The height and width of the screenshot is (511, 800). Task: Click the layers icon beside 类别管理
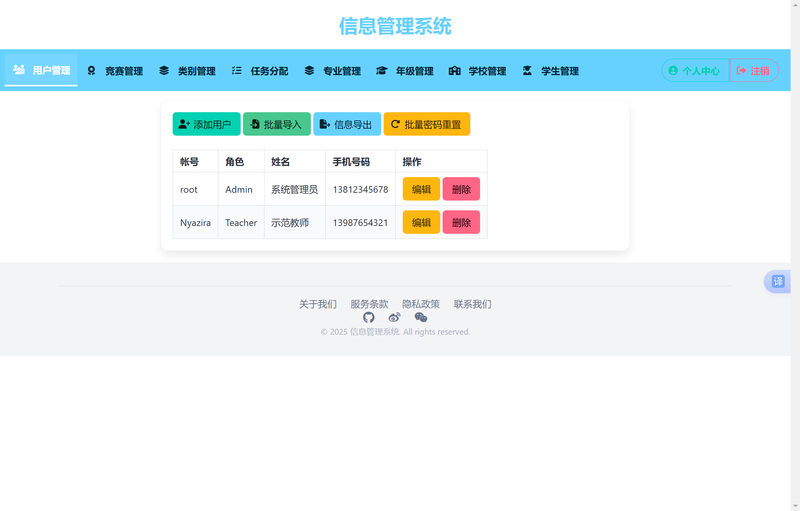coord(164,70)
